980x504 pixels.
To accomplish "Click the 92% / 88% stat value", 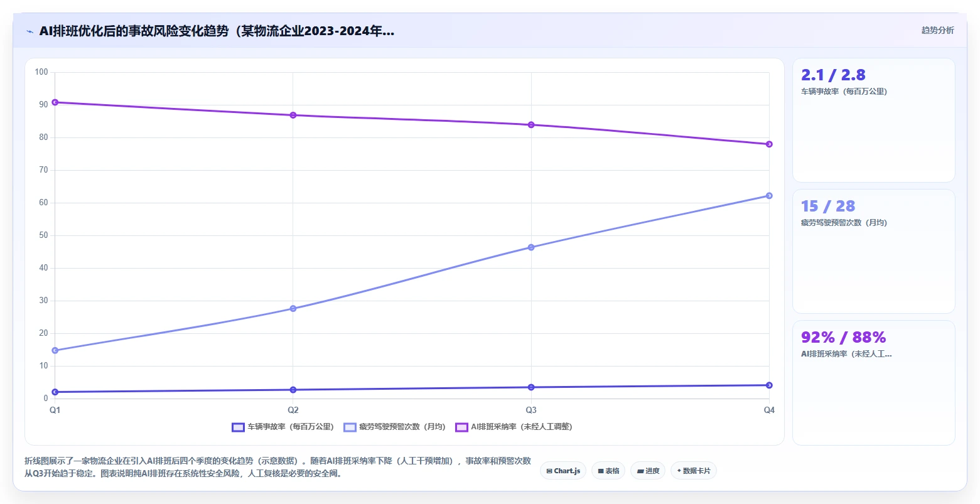I will tap(843, 338).
